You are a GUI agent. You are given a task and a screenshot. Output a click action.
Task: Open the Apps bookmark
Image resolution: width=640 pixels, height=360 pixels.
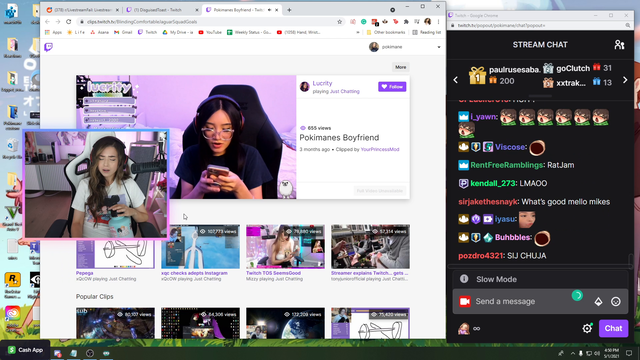[x=53, y=32]
